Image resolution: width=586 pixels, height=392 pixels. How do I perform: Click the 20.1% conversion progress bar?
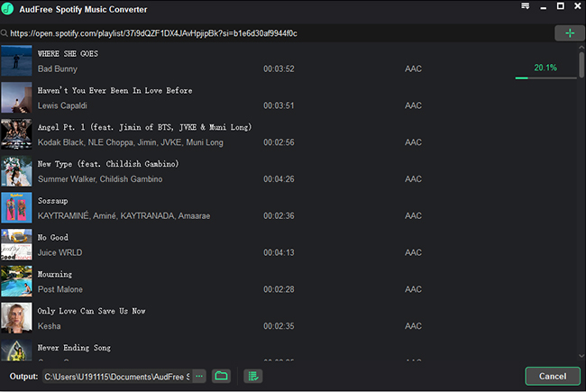[x=545, y=77]
